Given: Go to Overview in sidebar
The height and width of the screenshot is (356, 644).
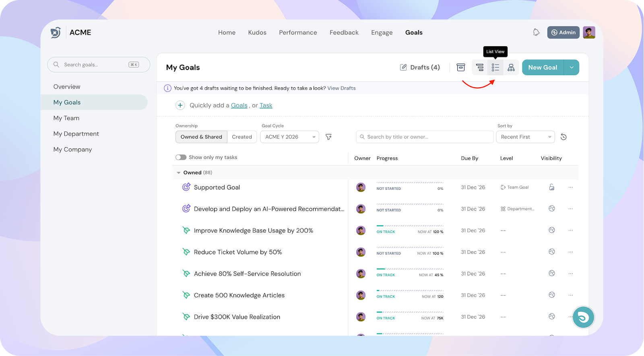Looking at the screenshot, I should point(67,86).
